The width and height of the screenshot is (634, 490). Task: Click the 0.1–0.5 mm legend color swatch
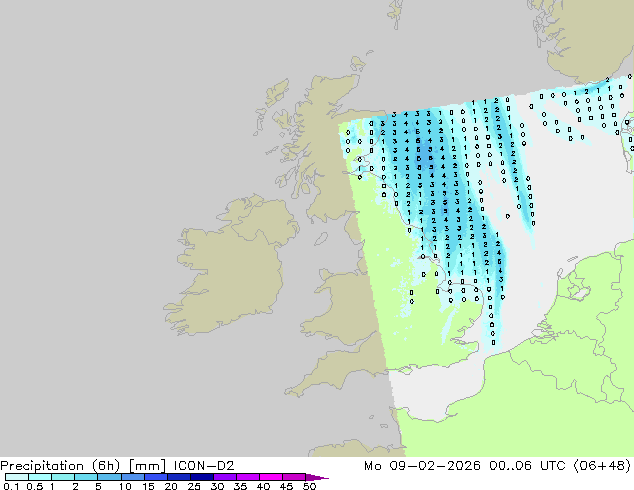pyautogui.click(x=17, y=477)
